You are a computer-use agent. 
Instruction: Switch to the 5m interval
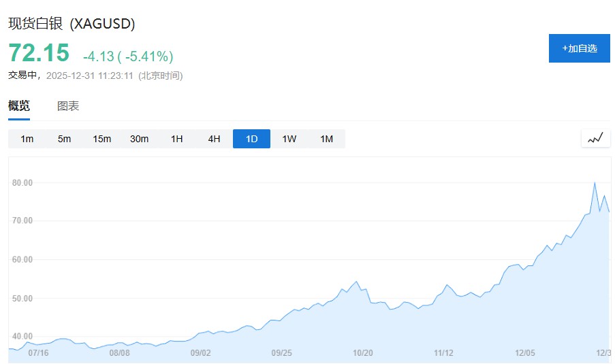65,139
